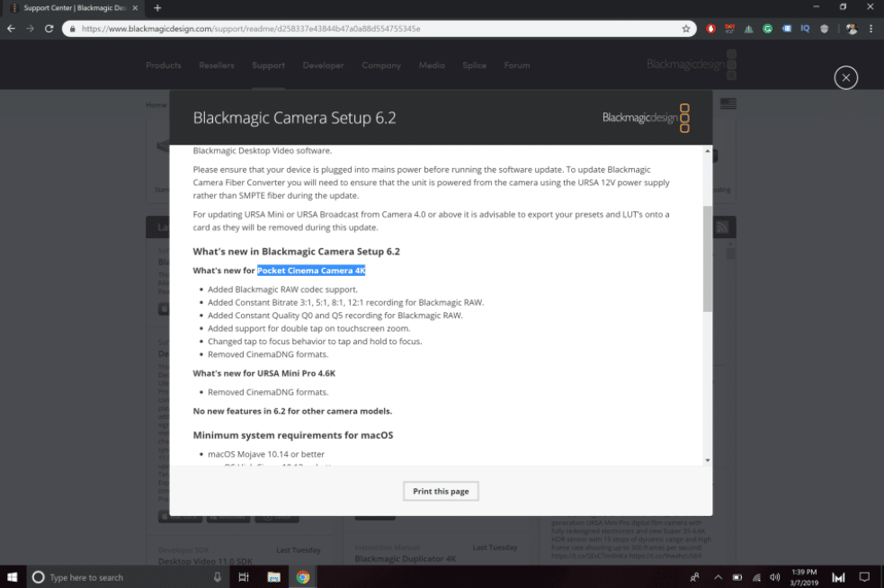
Task: Click the Home breadcrumb link
Action: tap(156, 105)
